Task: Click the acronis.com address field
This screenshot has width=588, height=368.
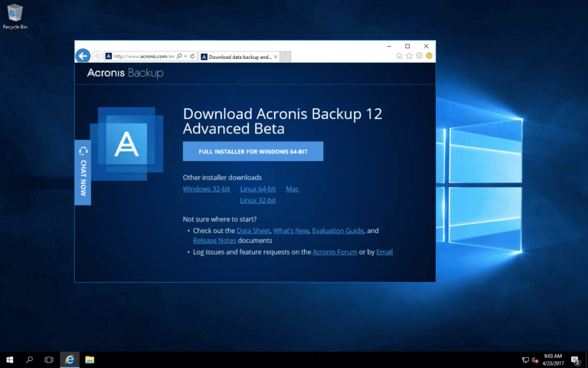Action: [144, 56]
